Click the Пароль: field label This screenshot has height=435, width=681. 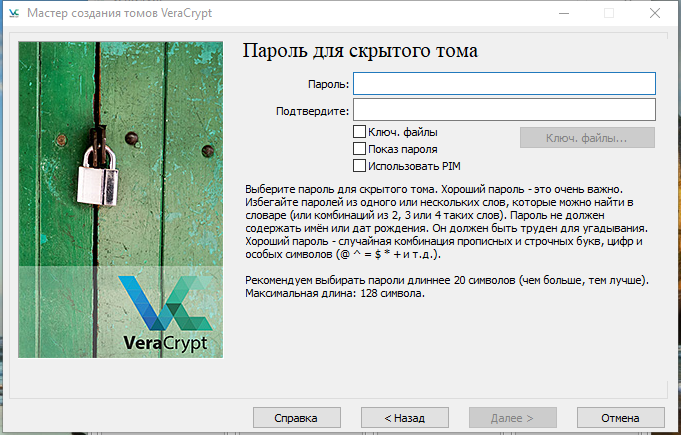[328, 84]
